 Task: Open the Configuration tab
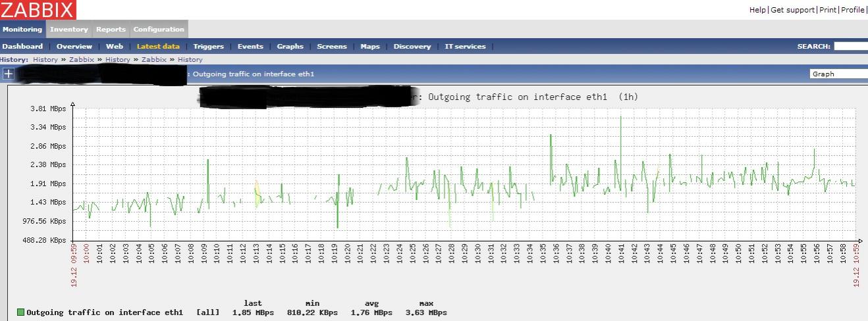pos(159,29)
